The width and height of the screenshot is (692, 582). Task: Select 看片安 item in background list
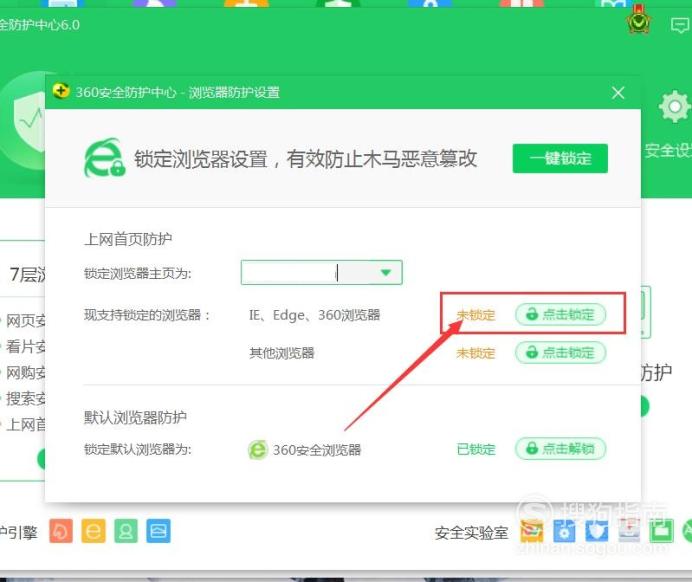[26, 346]
